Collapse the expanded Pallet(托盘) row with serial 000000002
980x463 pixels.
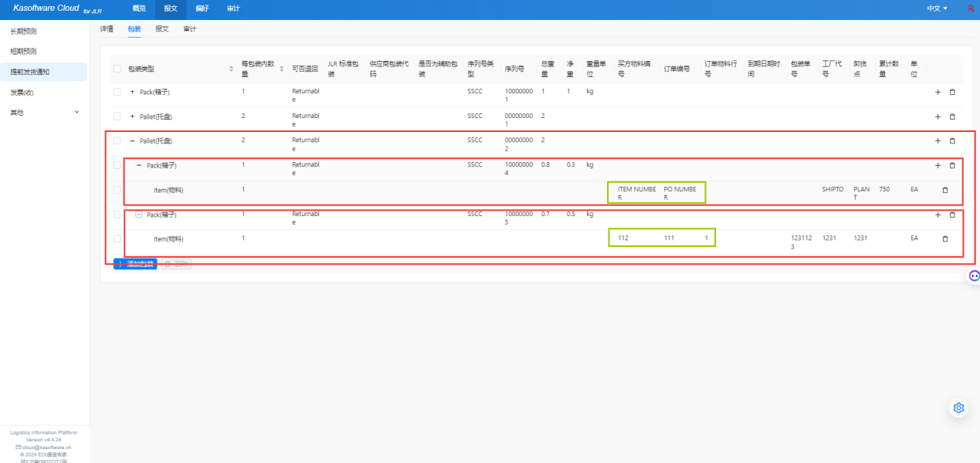tap(133, 141)
